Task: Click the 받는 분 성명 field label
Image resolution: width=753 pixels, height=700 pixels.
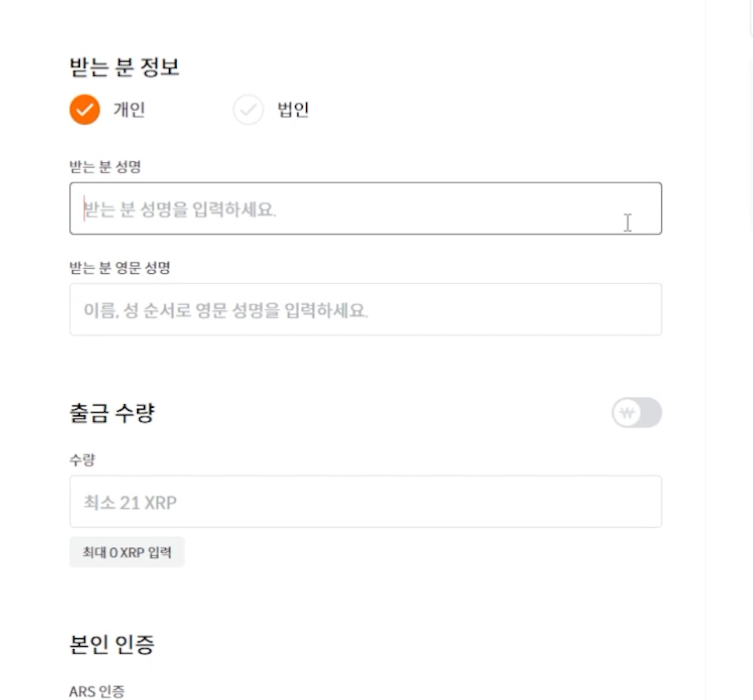Action: [x=105, y=167]
